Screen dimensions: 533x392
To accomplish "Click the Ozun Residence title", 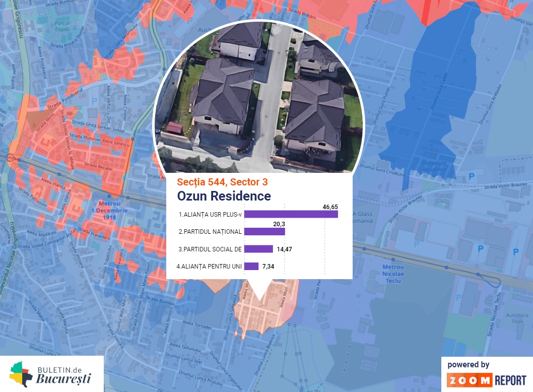I will [224, 196].
